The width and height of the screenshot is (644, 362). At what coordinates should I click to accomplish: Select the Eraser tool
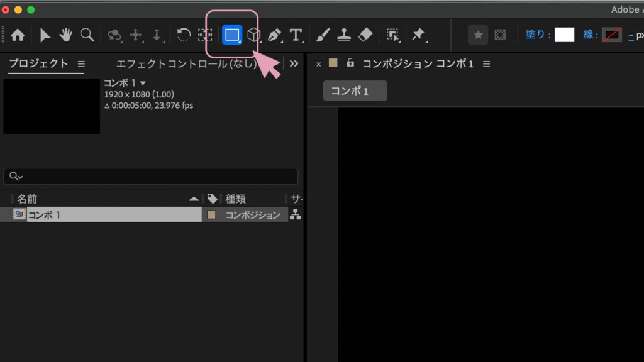tap(365, 35)
